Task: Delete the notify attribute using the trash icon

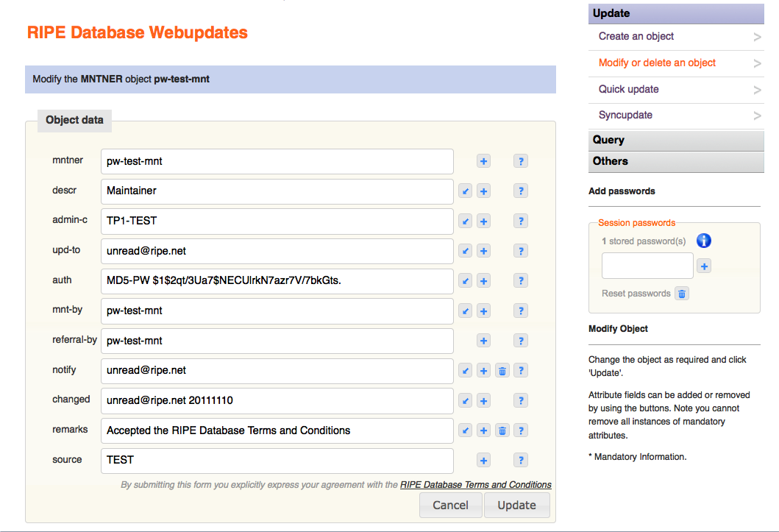Action: click(x=502, y=370)
